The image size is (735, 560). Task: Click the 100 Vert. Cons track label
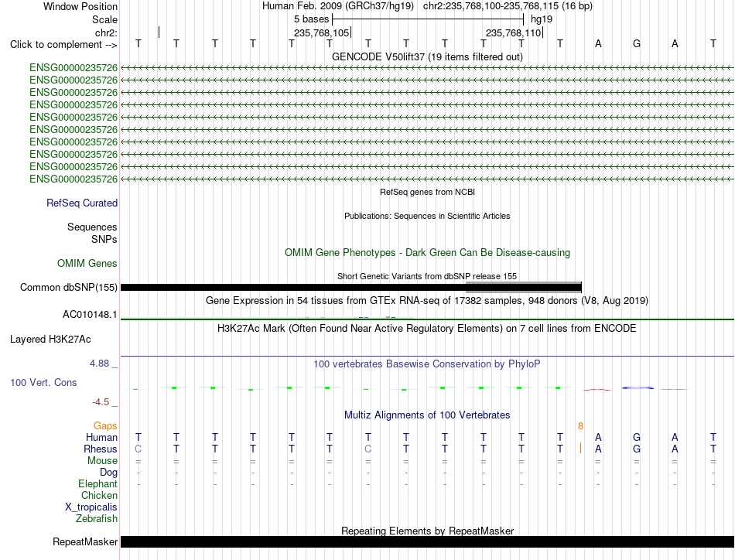pos(43,382)
